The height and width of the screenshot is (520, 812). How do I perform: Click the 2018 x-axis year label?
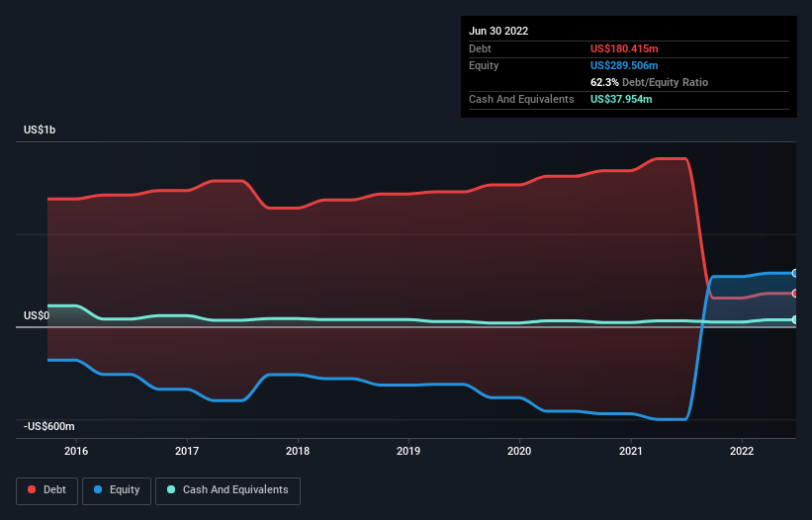pos(298,451)
